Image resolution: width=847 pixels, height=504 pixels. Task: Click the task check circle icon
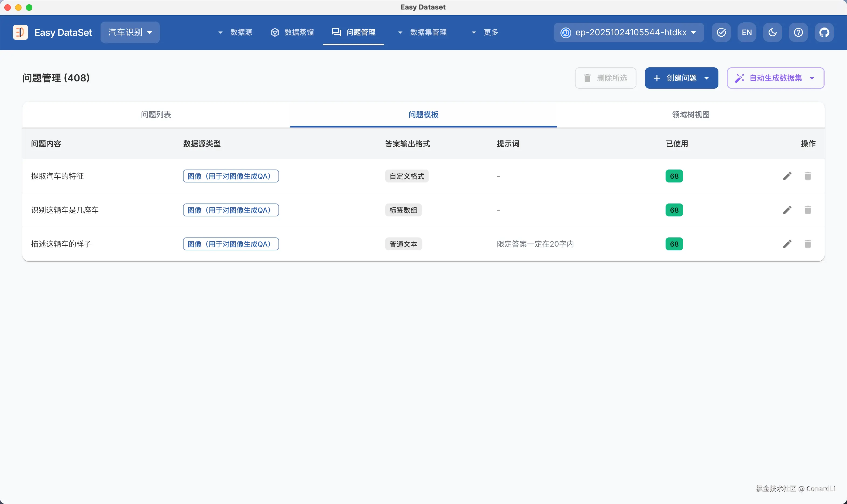[721, 32]
